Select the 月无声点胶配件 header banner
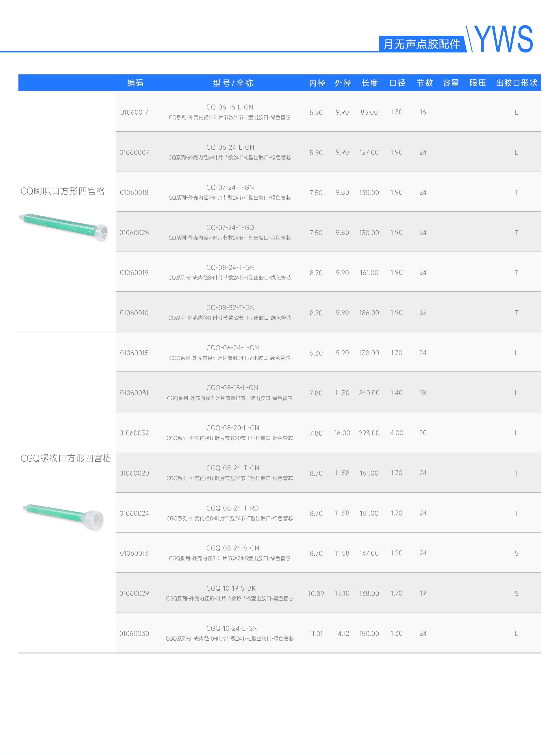 (422, 44)
